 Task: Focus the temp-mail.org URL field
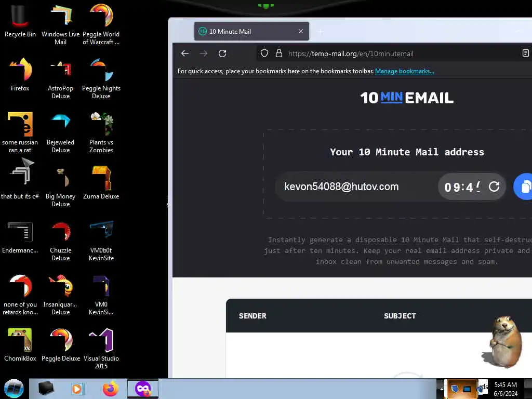coord(351,54)
